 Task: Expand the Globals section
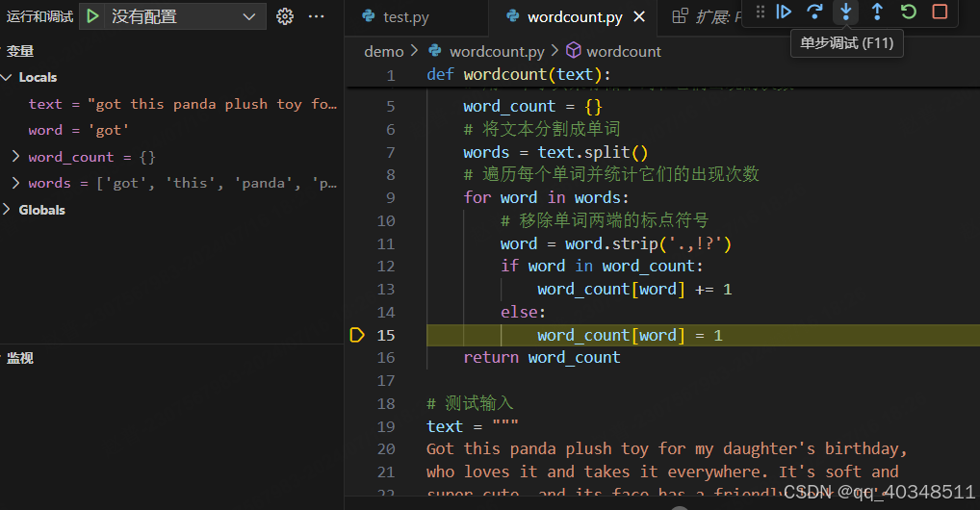point(8,210)
